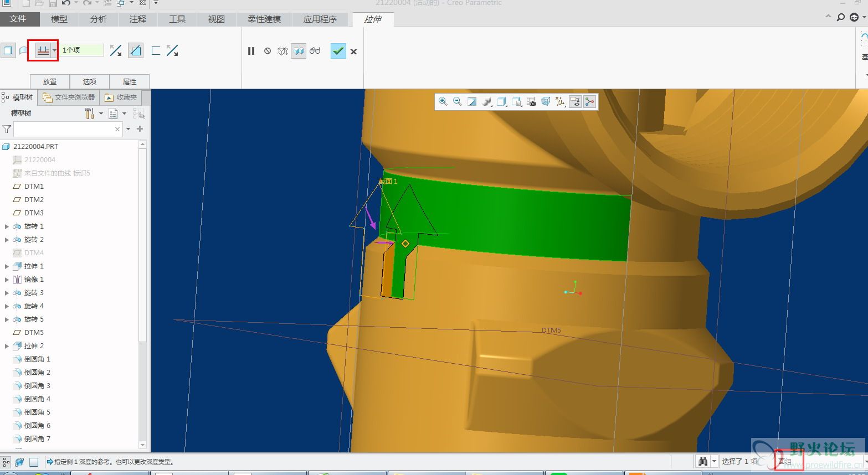This screenshot has width=868, height=475.
Task: Open the 文件 menu
Action: (x=18, y=19)
